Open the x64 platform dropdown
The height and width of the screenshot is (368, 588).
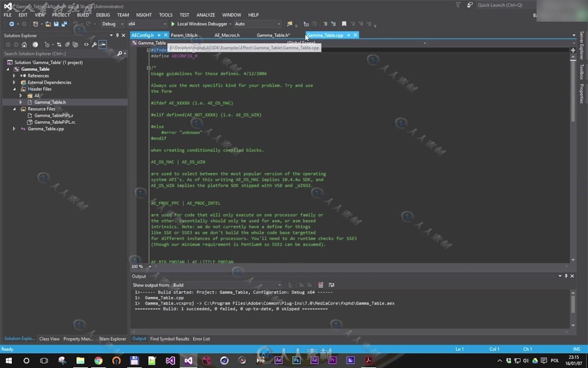(147, 24)
